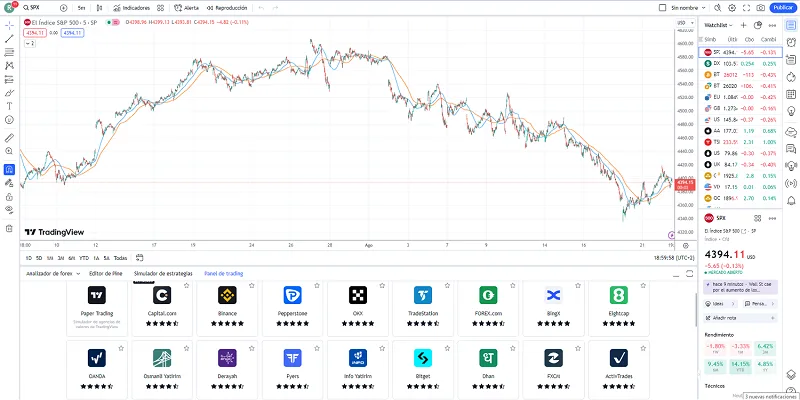The width and height of the screenshot is (800, 400).
Task: Open the layout selection square icon
Action: (663, 8)
